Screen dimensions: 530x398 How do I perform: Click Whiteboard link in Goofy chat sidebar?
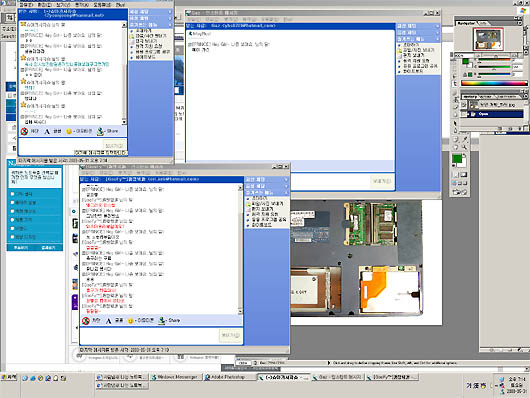[261, 225]
